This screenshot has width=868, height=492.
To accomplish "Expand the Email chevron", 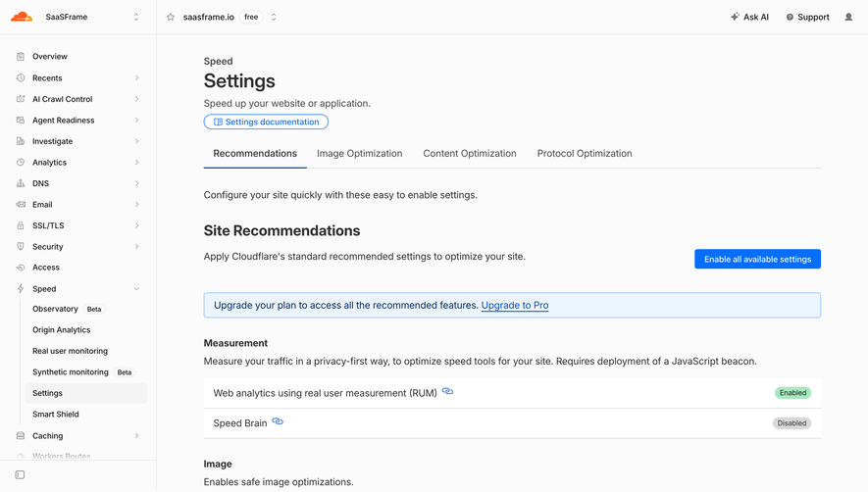I will (x=136, y=204).
